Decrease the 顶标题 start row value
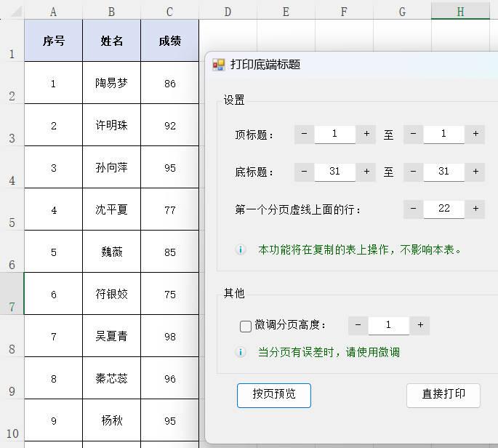 (304, 134)
